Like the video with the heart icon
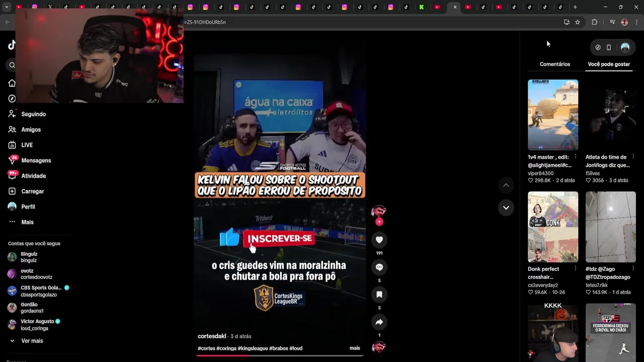Screen dimensions: 644x362 pos(379,240)
